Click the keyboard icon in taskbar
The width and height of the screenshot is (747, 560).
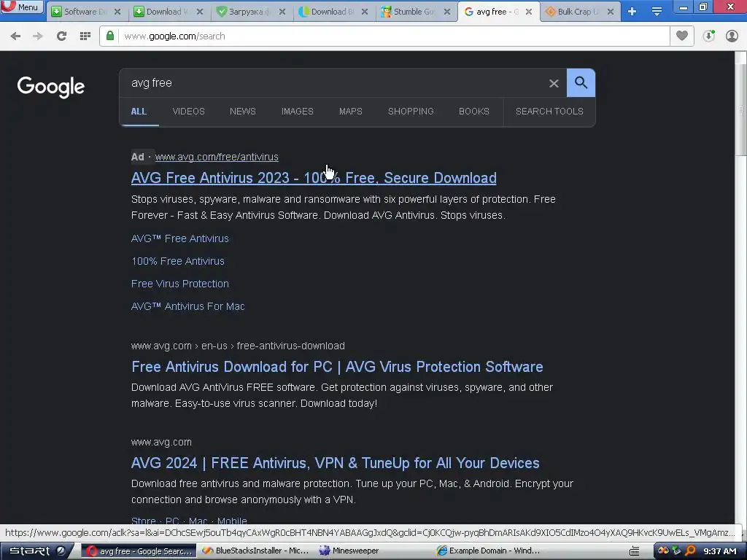(634, 551)
